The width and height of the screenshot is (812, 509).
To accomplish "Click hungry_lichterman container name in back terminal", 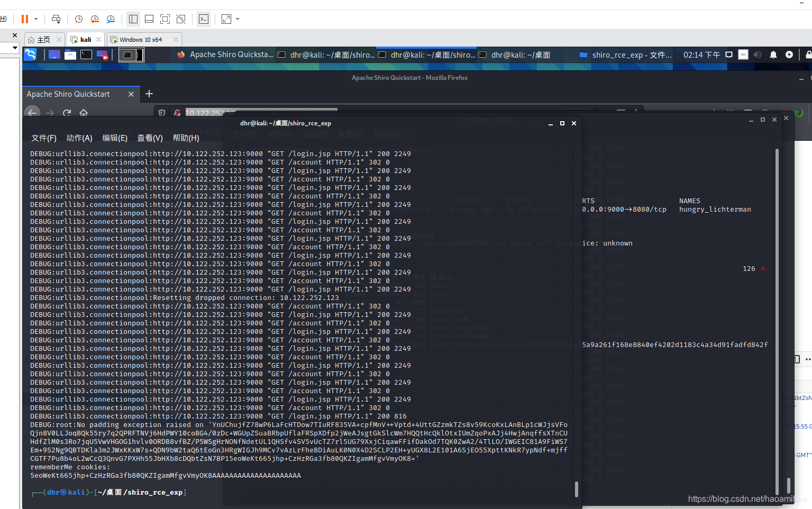I will pyautogui.click(x=715, y=210).
